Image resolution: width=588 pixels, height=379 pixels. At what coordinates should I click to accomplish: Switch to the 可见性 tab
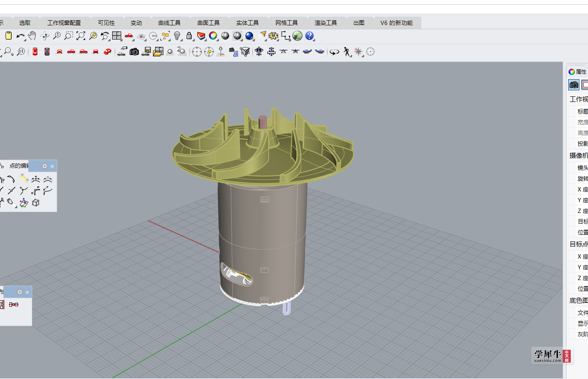click(x=106, y=23)
